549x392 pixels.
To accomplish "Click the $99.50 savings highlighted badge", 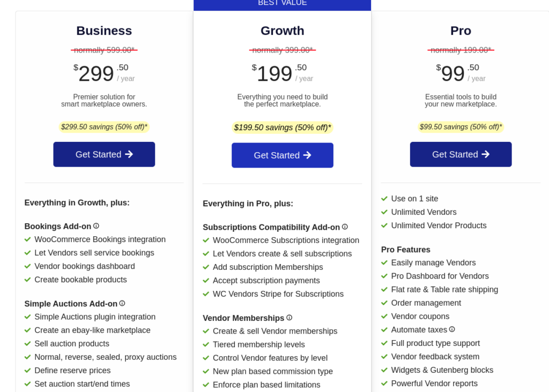I will [x=461, y=127].
